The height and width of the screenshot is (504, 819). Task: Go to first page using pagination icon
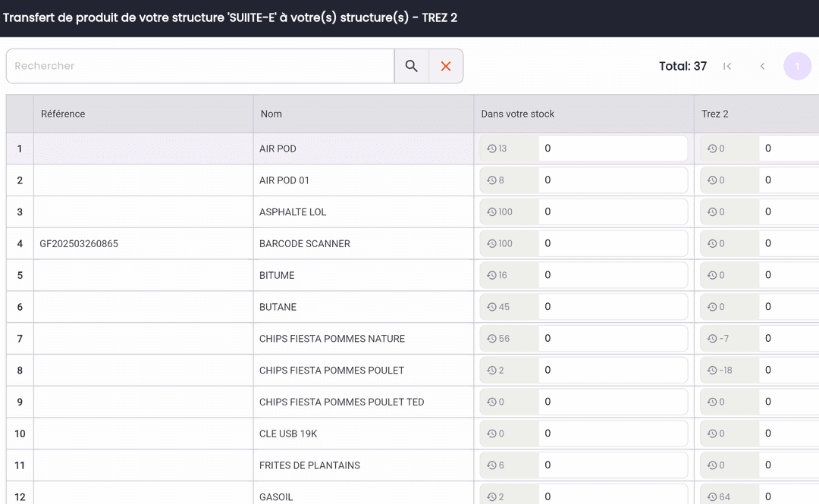(x=727, y=66)
